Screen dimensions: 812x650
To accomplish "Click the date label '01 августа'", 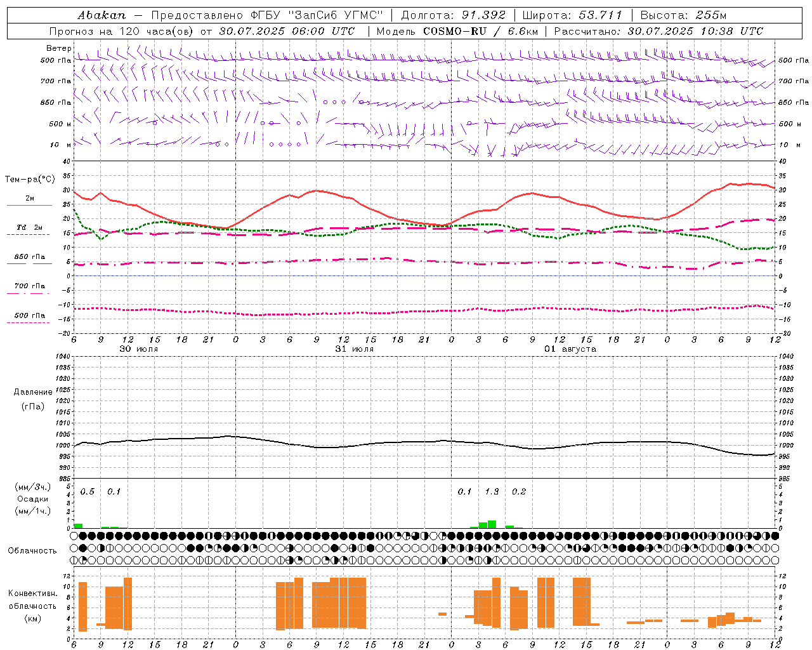I will click(x=570, y=349).
